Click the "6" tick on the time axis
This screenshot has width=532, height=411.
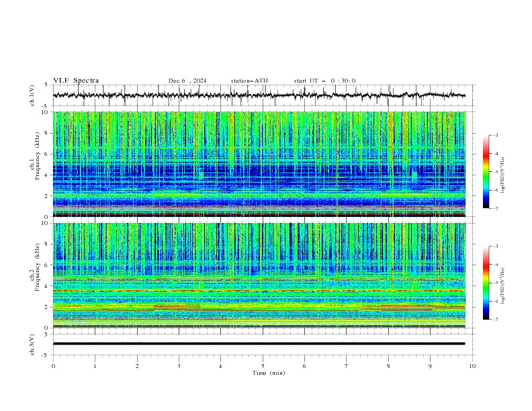click(x=304, y=366)
